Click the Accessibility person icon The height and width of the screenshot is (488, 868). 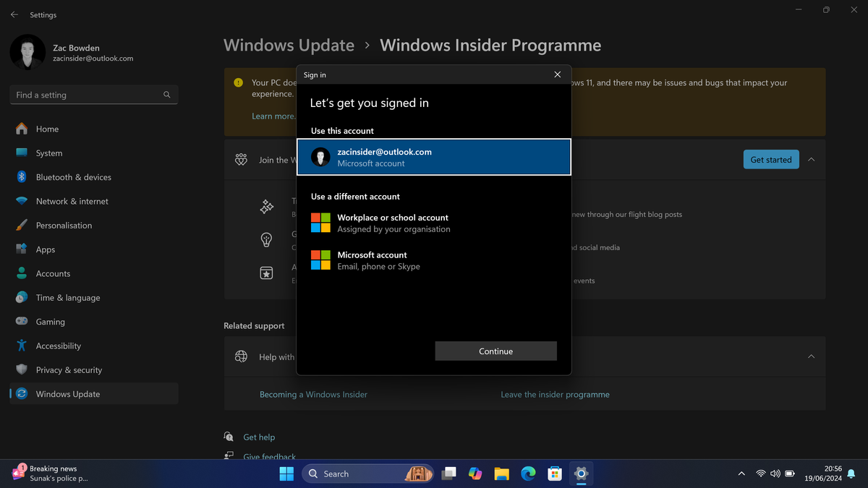(22, 346)
